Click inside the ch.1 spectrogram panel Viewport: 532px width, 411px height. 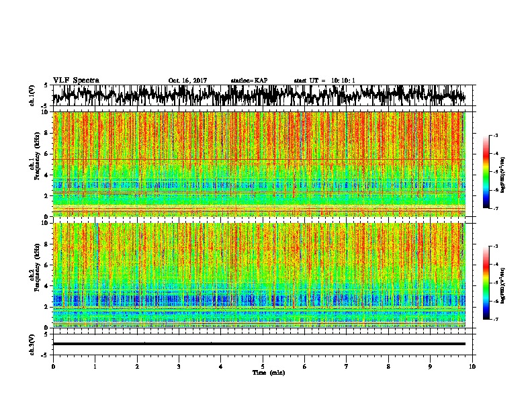point(259,164)
